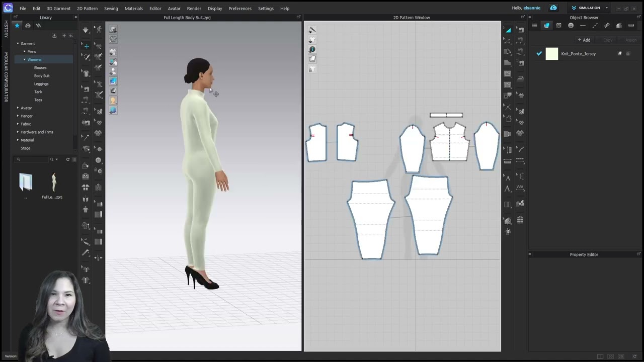The image size is (644, 362).
Task: Open the 3D Garment menu
Action: coord(58,9)
